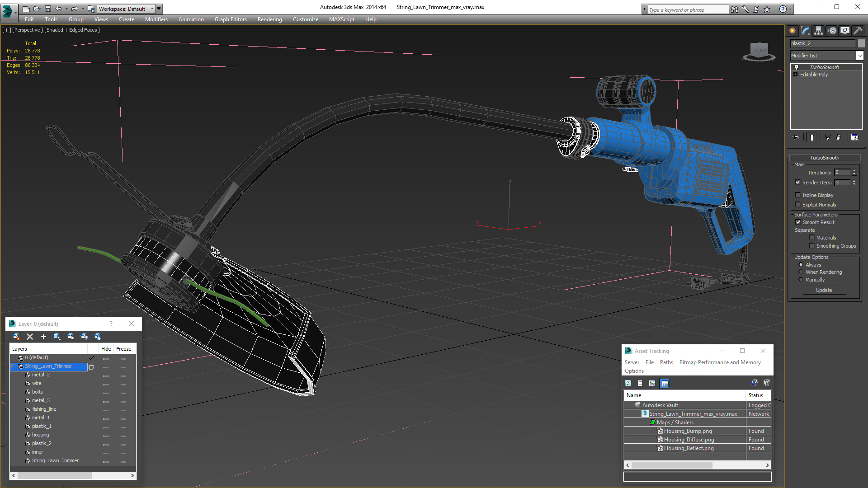Open the Paths menu in Asset Tracking
This screenshot has height=488, width=868.
point(666,362)
